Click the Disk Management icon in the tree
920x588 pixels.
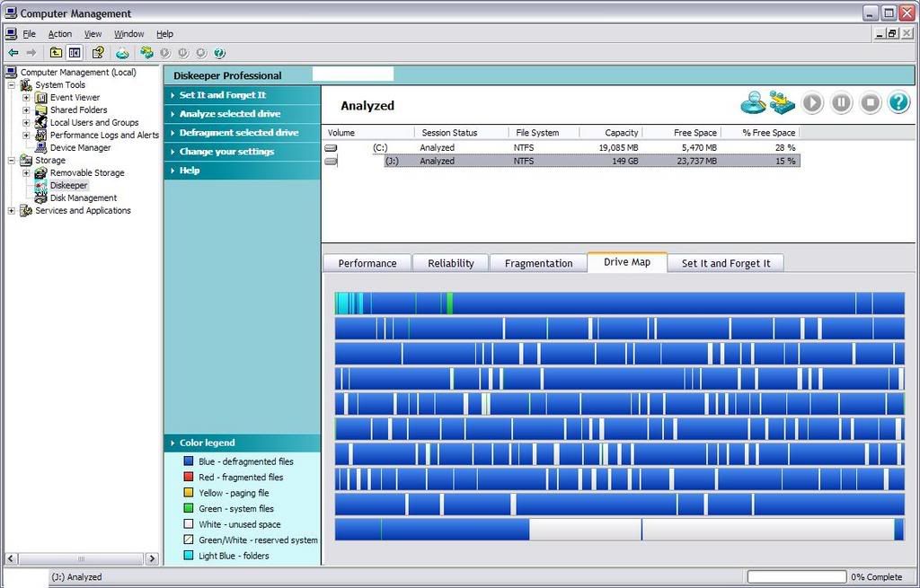[41, 198]
